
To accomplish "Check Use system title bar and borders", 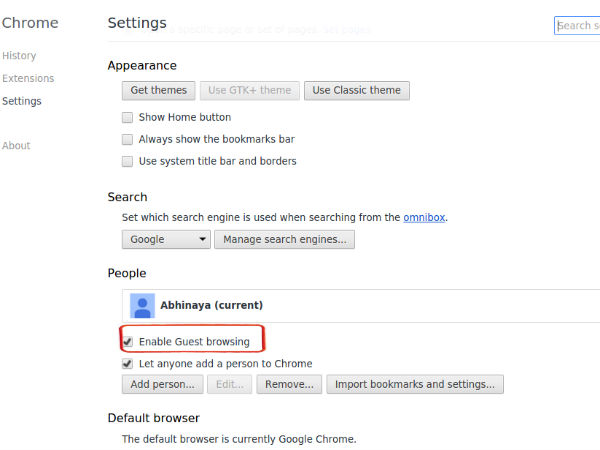I will 127,161.
